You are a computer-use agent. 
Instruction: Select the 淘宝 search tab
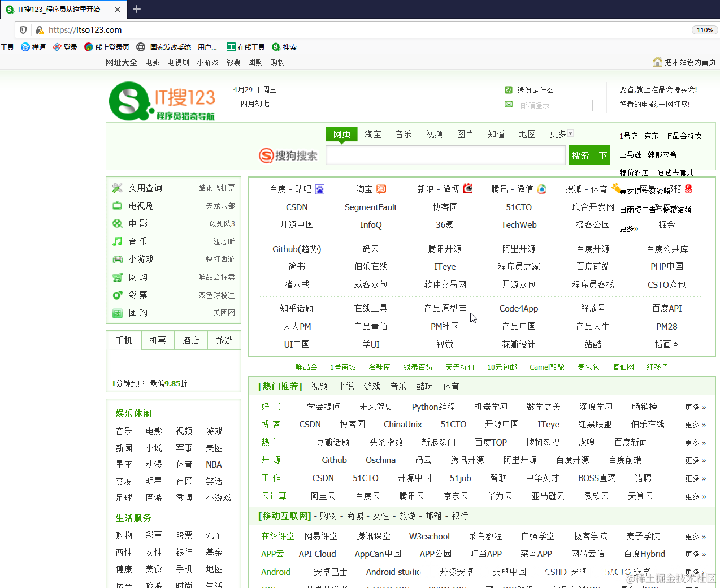click(x=373, y=134)
